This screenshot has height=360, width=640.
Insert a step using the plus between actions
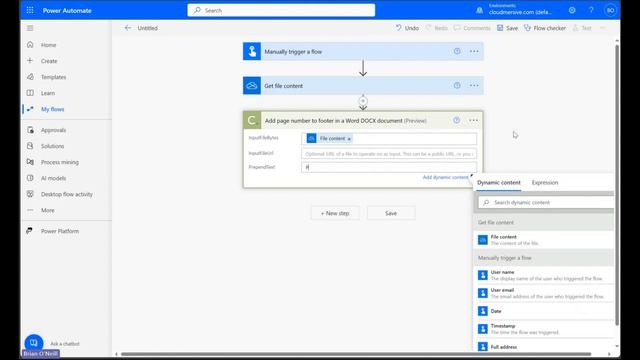(363, 100)
